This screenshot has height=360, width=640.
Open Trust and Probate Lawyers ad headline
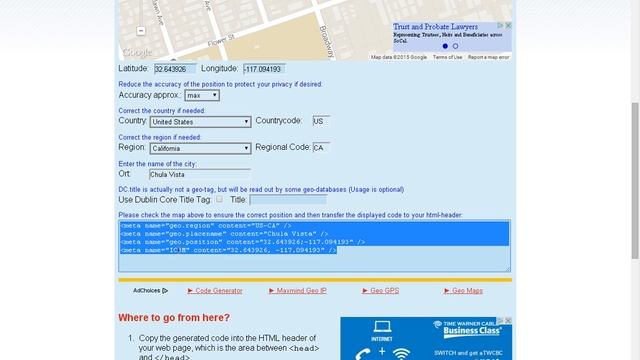(x=435, y=27)
